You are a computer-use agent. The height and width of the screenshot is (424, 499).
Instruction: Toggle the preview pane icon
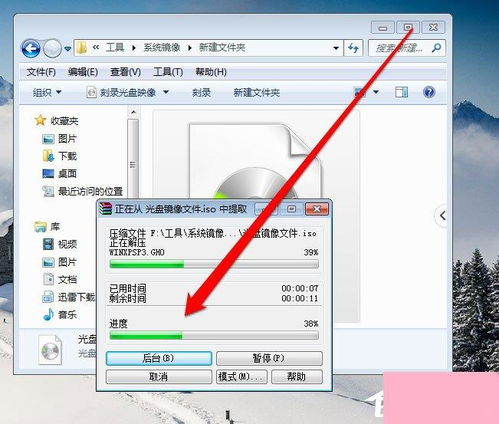click(x=401, y=92)
